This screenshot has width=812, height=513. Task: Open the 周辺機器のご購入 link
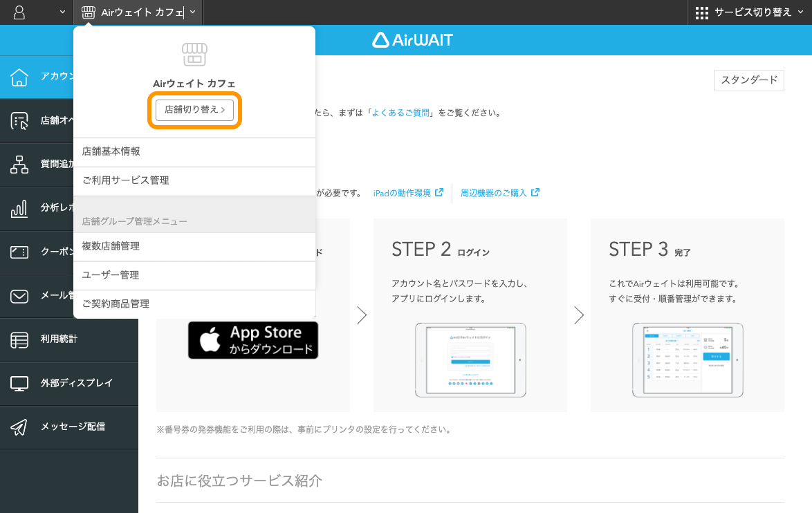[494, 193]
